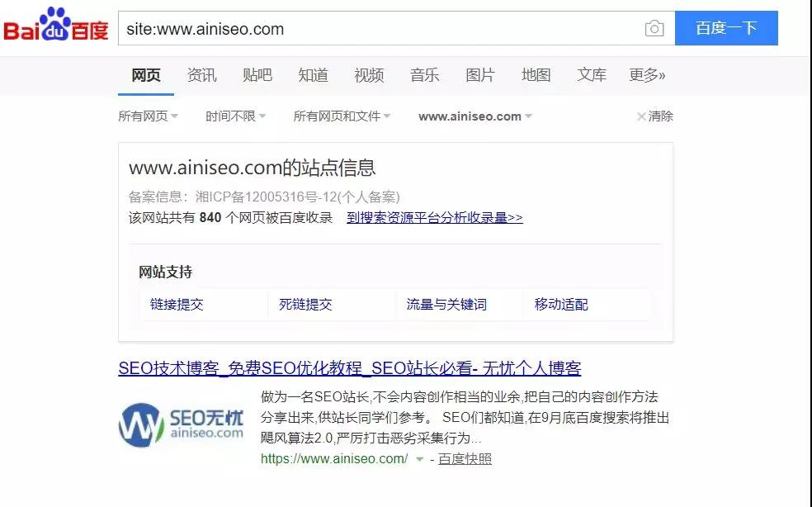Open the 图片 tab

click(x=480, y=75)
